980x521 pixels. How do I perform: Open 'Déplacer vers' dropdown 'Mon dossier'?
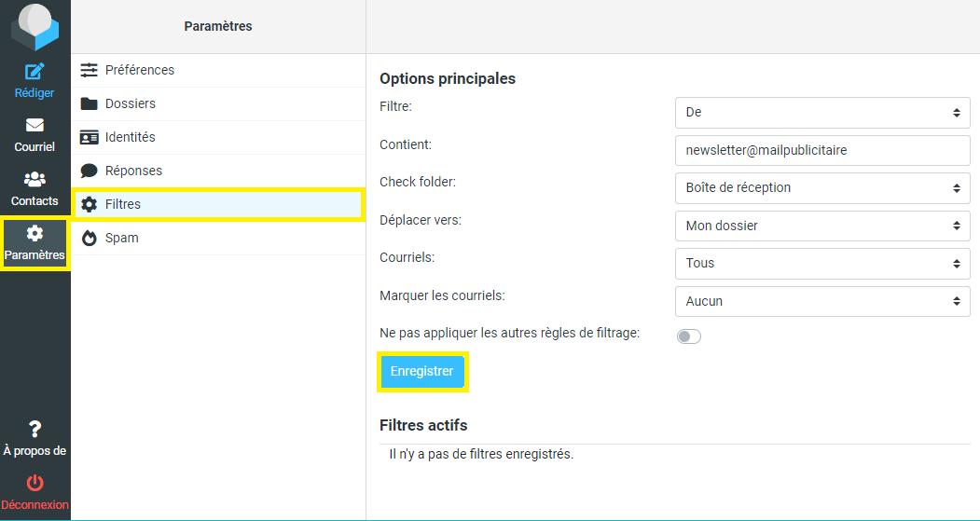pos(822,226)
